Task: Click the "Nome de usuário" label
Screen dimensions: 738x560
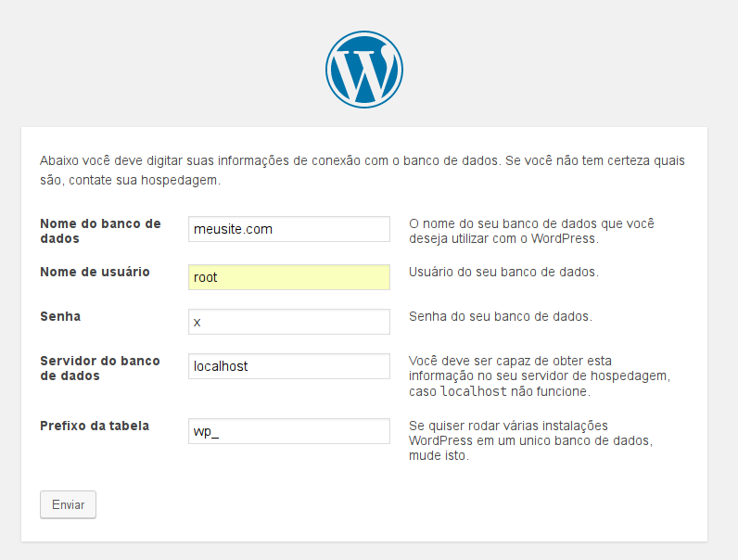Action: click(x=95, y=272)
